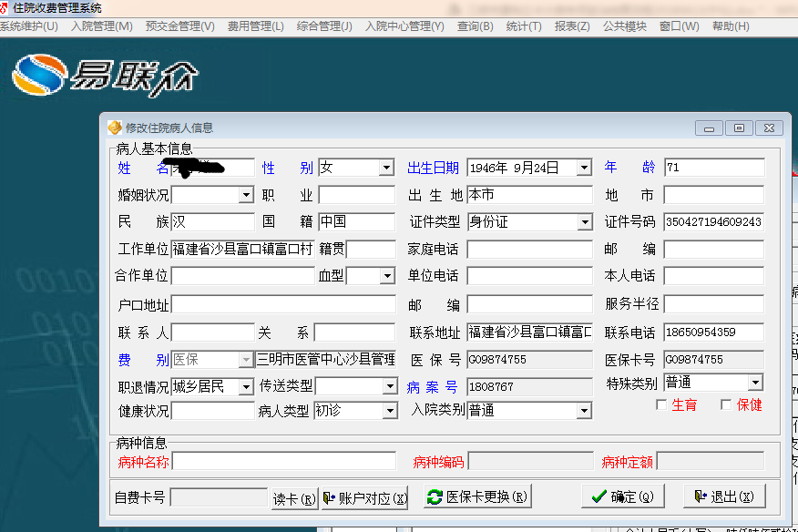
Task: Click the door icon on 账户对应 button
Action: pyautogui.click(x=329, y=498)
